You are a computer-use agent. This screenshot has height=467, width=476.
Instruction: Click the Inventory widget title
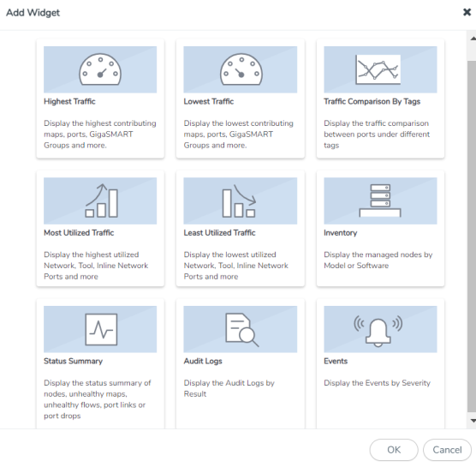click(x=340, y=233)
